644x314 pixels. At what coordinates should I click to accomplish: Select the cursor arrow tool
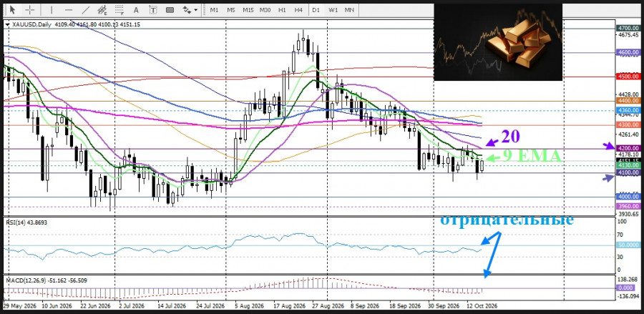[13, 9]
